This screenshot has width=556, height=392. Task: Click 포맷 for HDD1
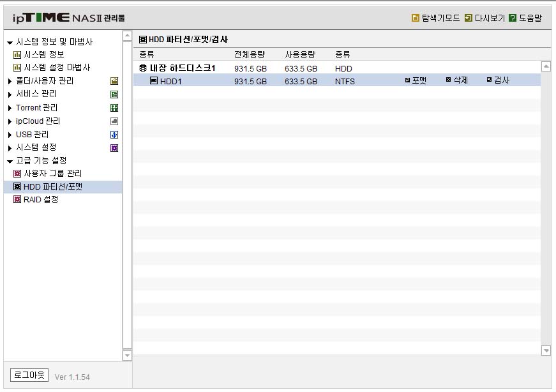pyautogui.click(x=416, y=80)
